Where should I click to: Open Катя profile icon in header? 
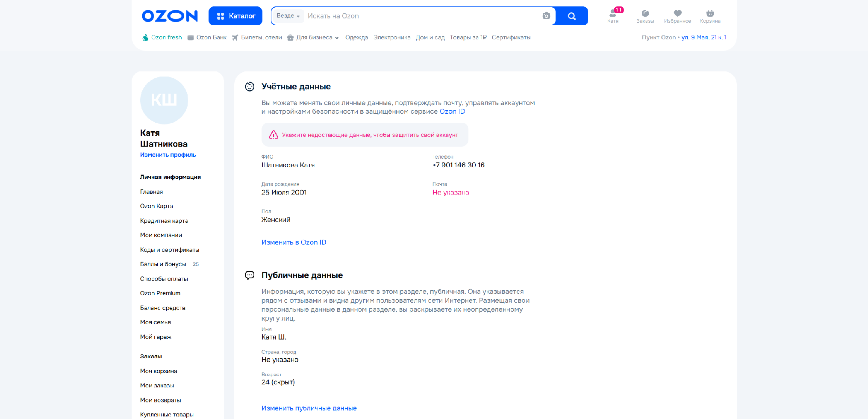[x=613, y=14]
